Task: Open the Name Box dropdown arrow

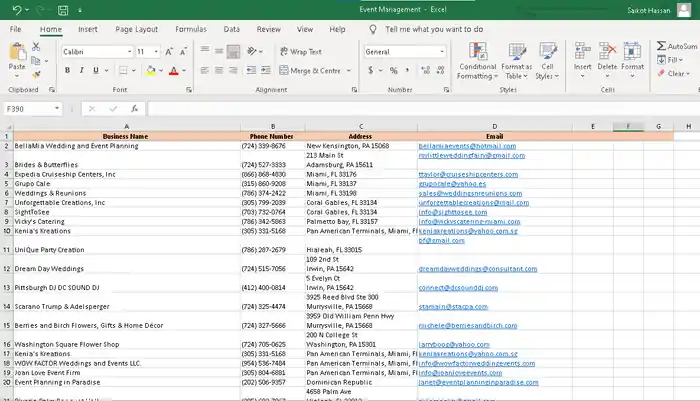Action: pos(57,109)
